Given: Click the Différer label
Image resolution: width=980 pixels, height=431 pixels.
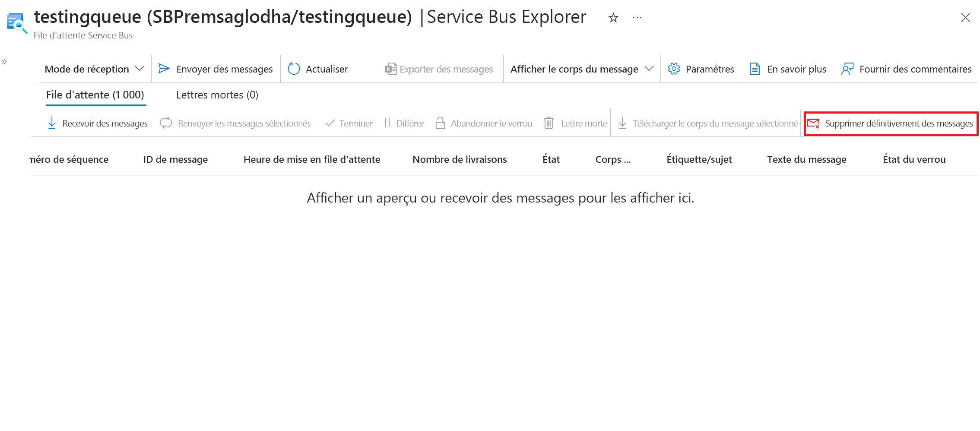Looking at the screenshot, I should click(x=410, y=124).
